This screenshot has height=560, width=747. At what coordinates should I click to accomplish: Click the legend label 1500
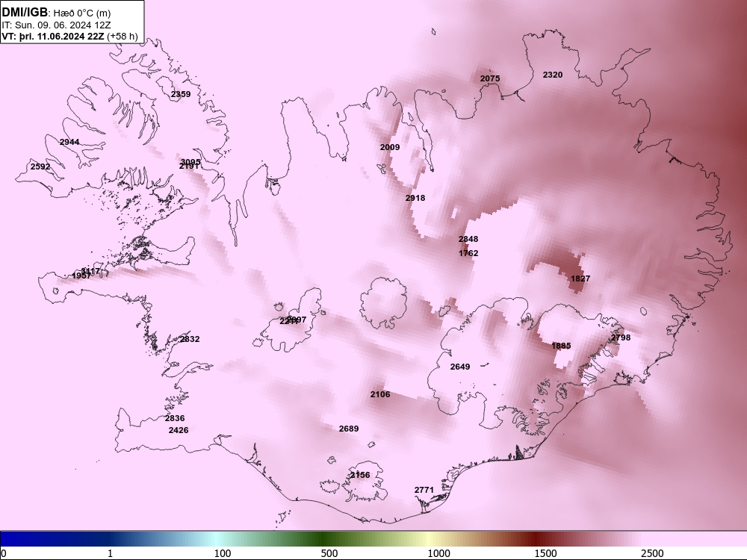545,553
